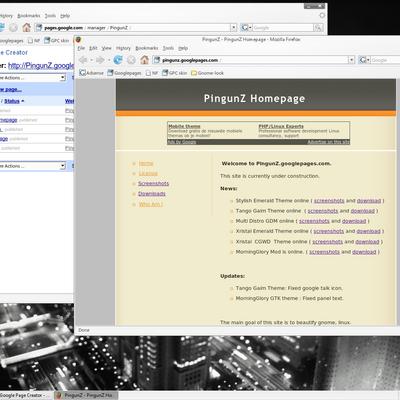Open search engine selector in back window
Image resolution: width=400 pixels, height=400 pixels.
click(246, 28)
